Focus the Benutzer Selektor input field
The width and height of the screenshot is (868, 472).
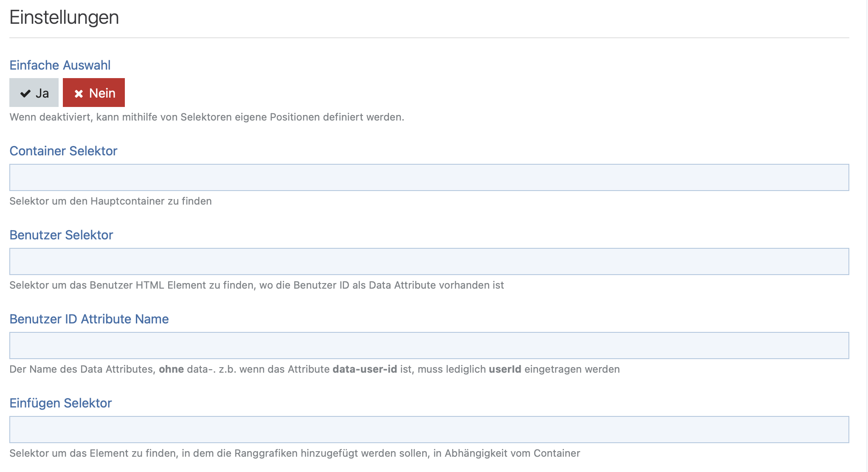(x=429, y=261)
